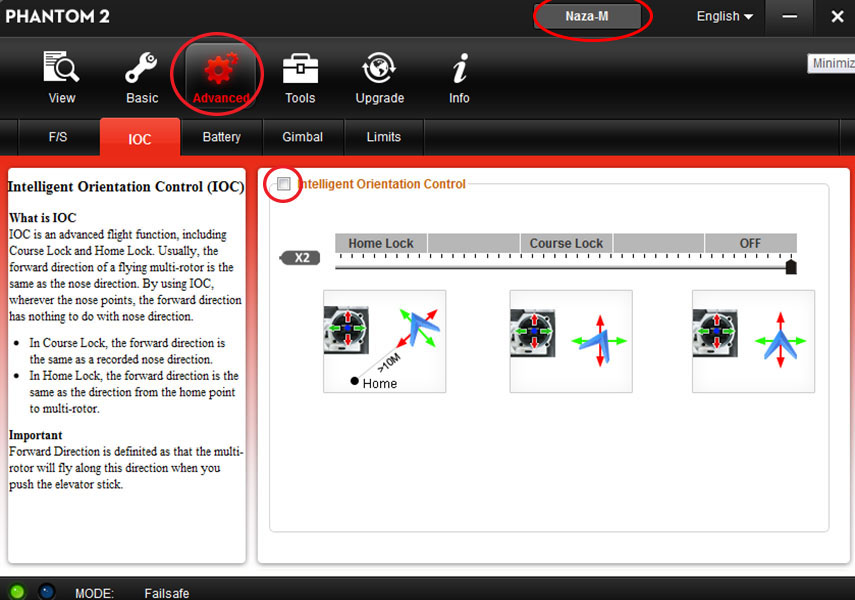The image size is (855, 600).
Task: Click the PHANTOM 2 title text
Action: (x=57, y=16)
